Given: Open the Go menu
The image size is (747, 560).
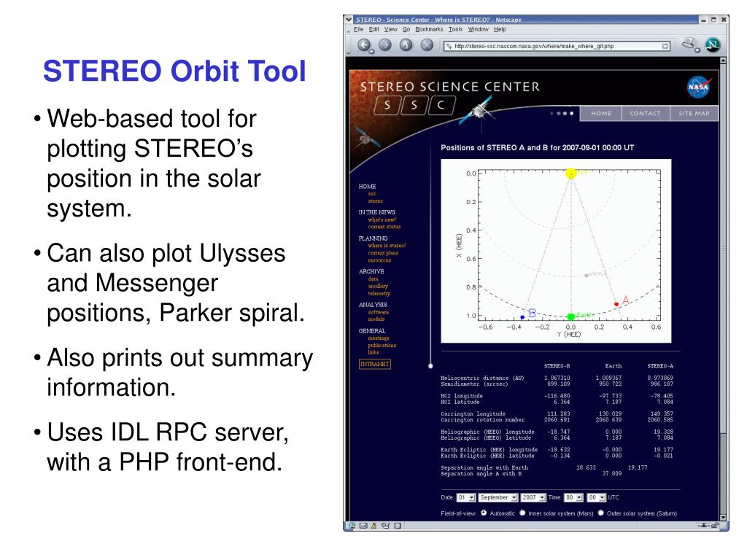Looking at the screenshot, I should [406, 29].
